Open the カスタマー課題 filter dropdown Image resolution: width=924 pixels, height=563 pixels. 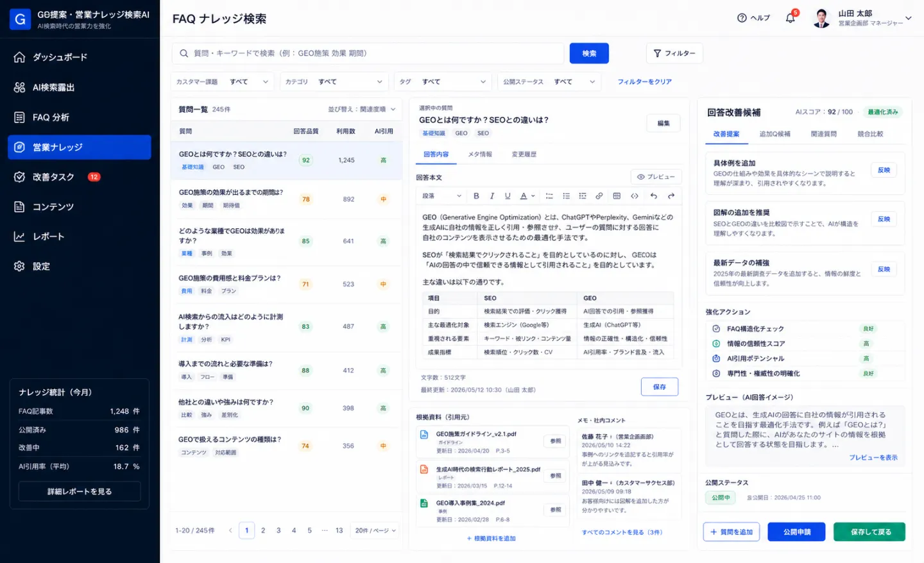click(223, 81)
